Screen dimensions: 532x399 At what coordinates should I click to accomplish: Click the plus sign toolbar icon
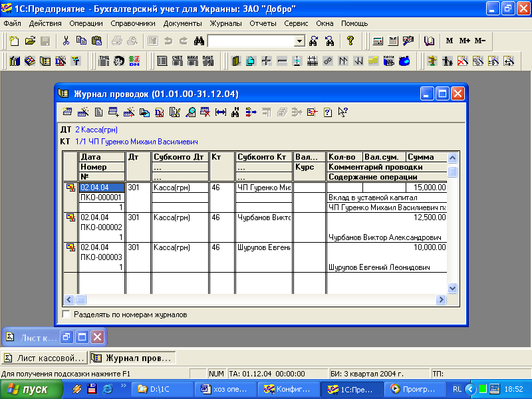(x=267, y=61)
